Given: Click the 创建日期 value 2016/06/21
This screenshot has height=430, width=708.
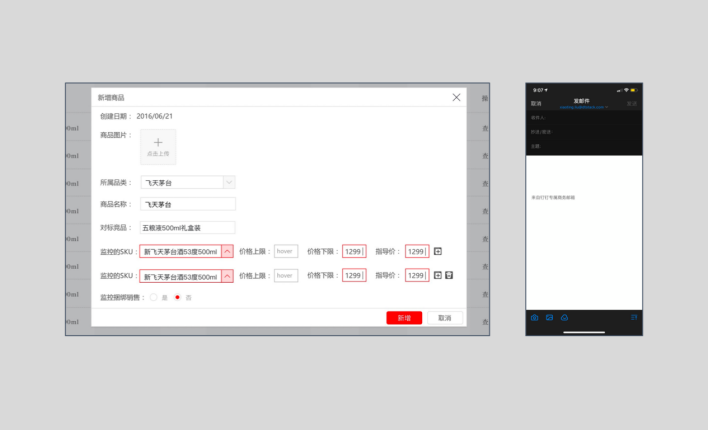Looking at the screenshot, I should point(154,116).
